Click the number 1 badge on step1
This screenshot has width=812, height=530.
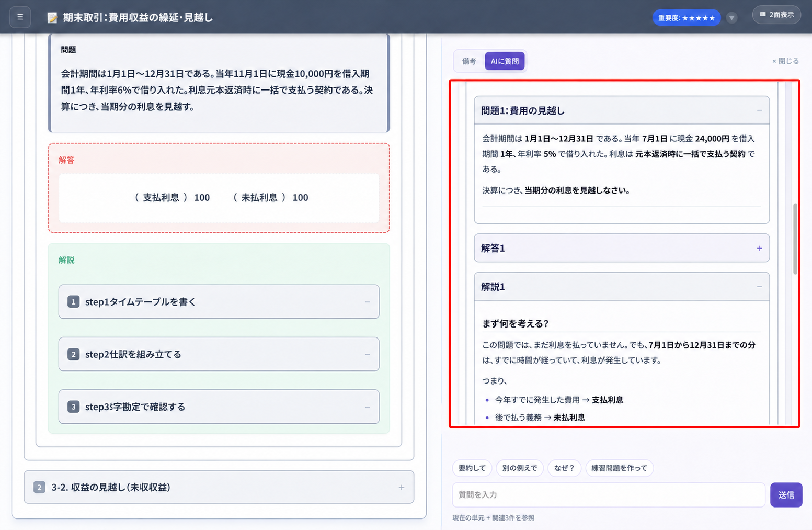[x=73, y=302]
